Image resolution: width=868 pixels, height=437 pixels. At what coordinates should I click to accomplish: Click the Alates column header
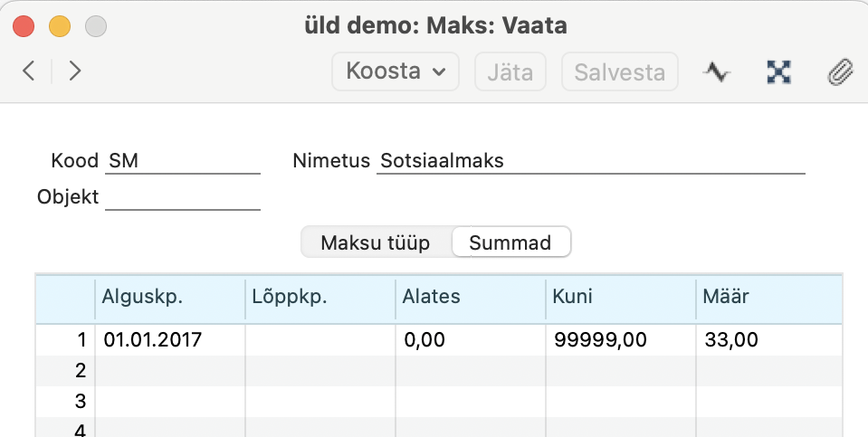[471, 297]
